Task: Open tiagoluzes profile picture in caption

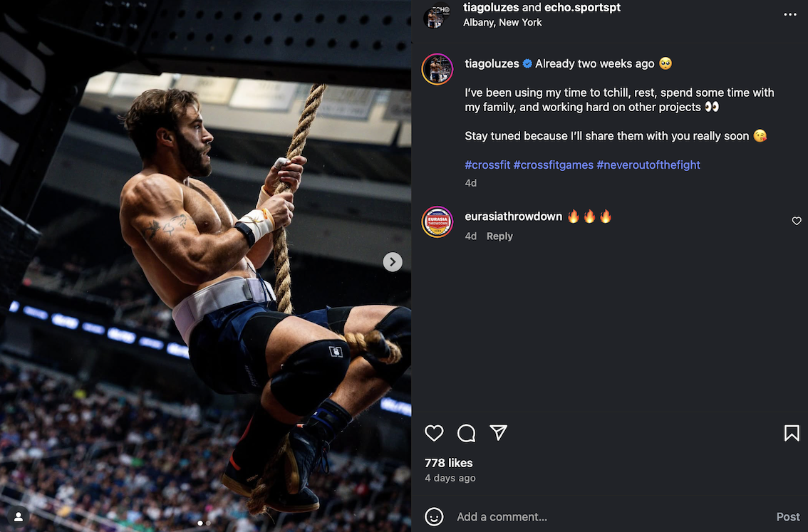Action: point(437,69)
